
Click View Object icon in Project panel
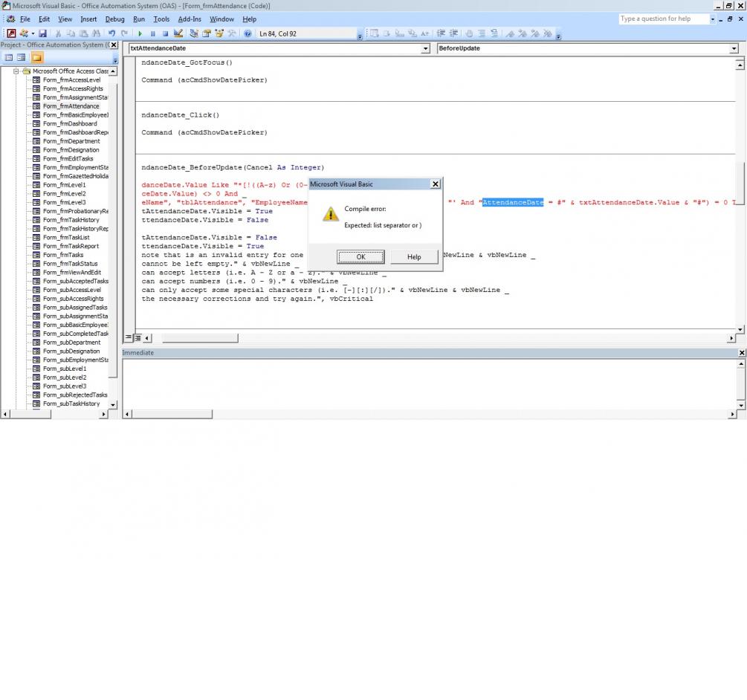21,58
